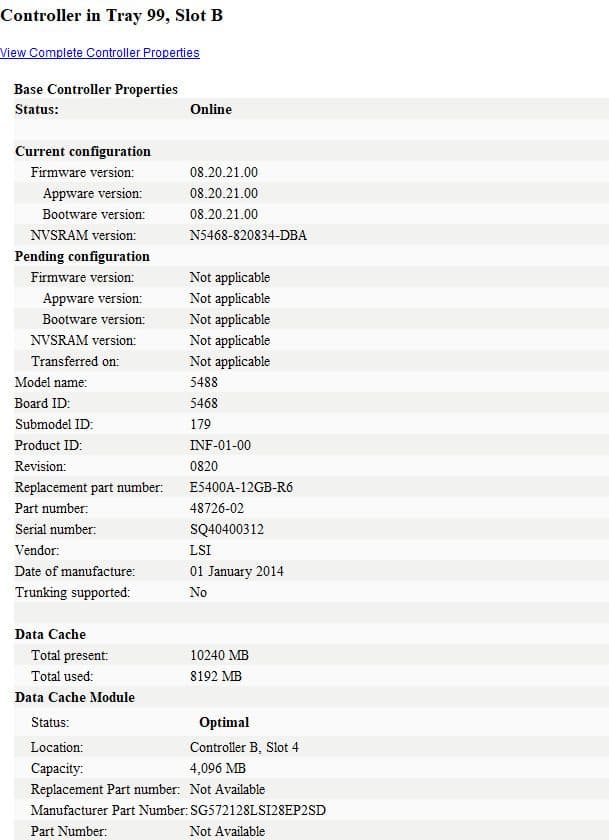Click the Transferred on label
The width and height of the screenshot is (609, 840).
[x=74, y=362]
